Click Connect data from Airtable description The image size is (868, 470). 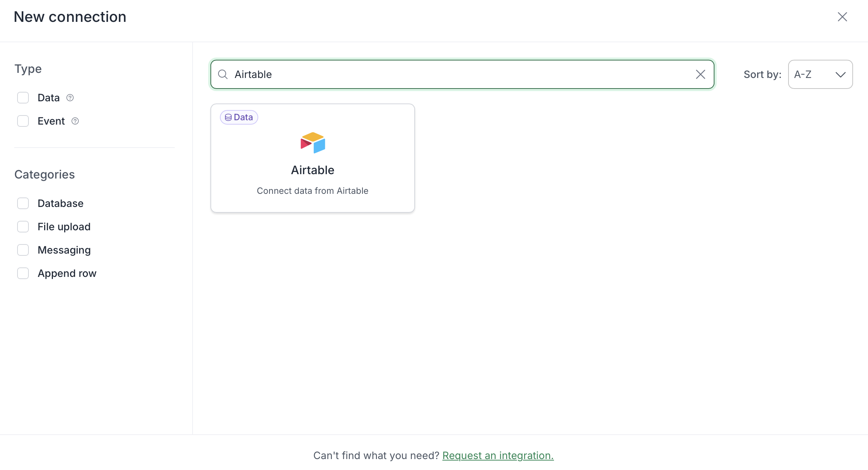tap(313, 191)
